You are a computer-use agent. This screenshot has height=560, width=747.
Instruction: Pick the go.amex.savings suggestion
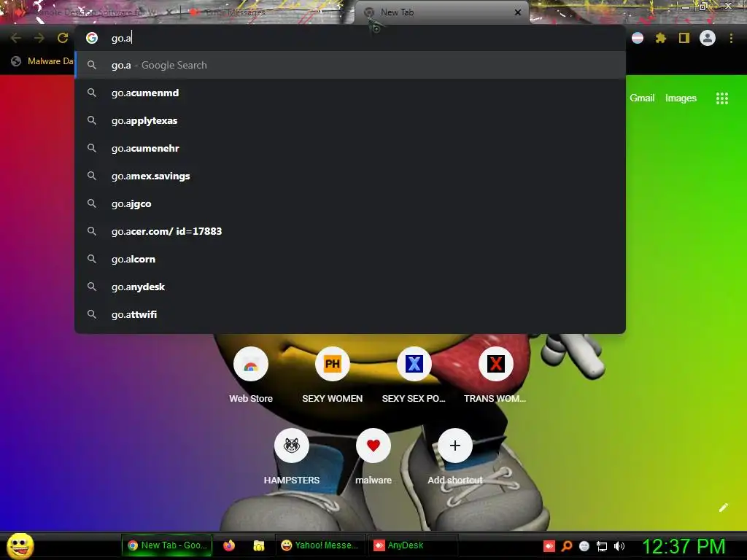350,176
